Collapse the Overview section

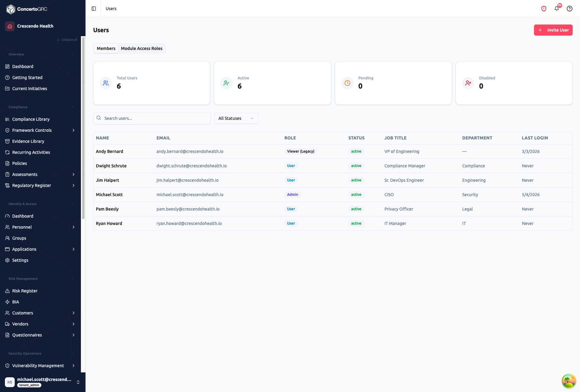pyautogui.click(x=73, y=54)
